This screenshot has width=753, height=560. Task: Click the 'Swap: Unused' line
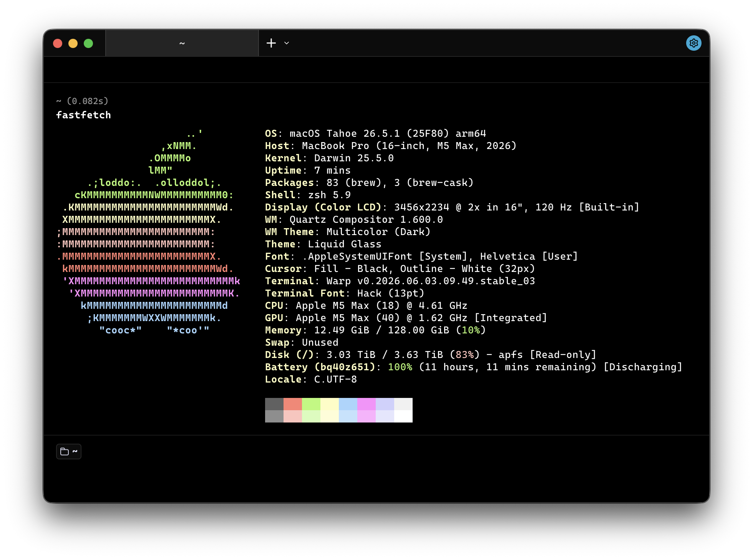(302, 342)
